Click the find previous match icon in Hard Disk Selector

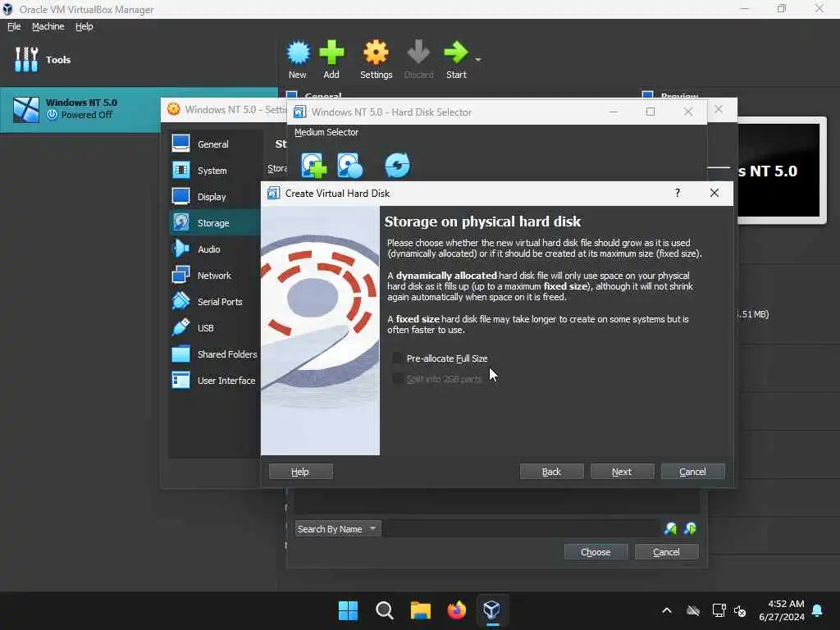(x=670, y=529)
